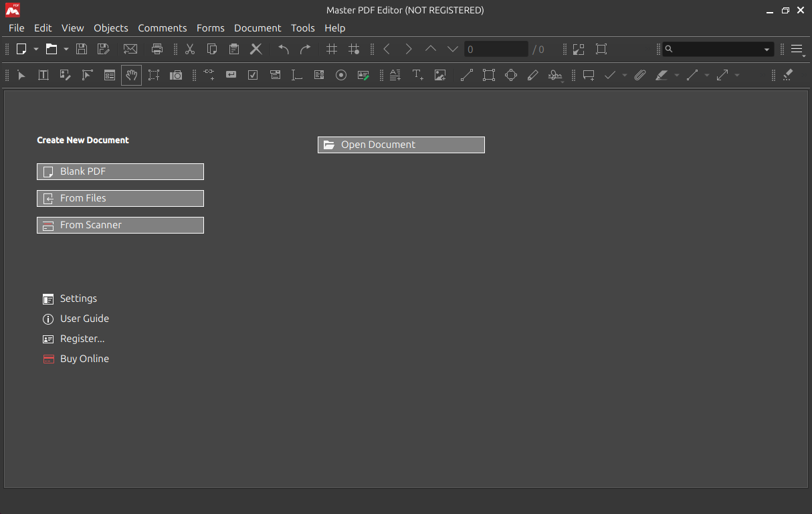Select the List Box form tool
This screenshot has width=812, height=514.
tap(319, 76)
